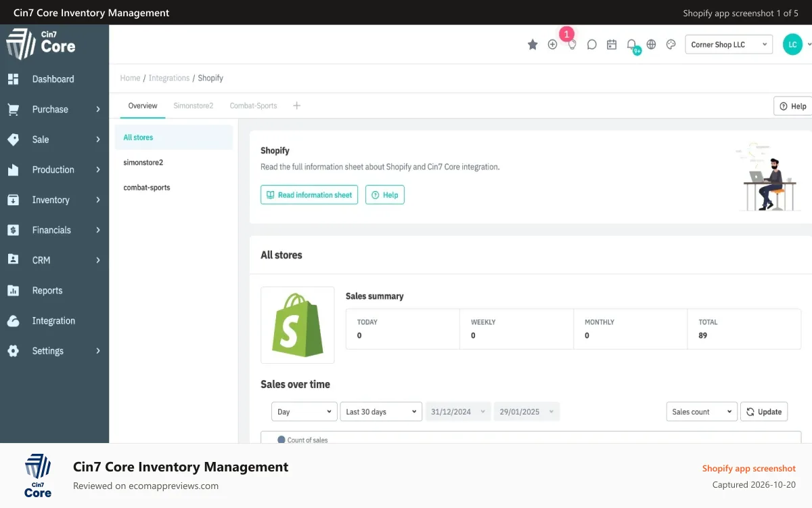Image resolution: width=812 pixels, height=508 pixels.
Task: Click the Financials dollar icon in sidebar
Action: coord(13,230)
